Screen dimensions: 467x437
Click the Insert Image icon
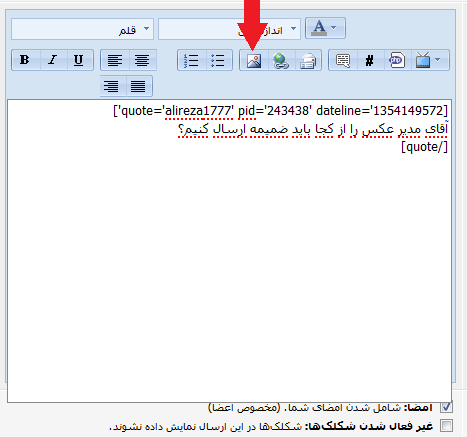point(254,60)
